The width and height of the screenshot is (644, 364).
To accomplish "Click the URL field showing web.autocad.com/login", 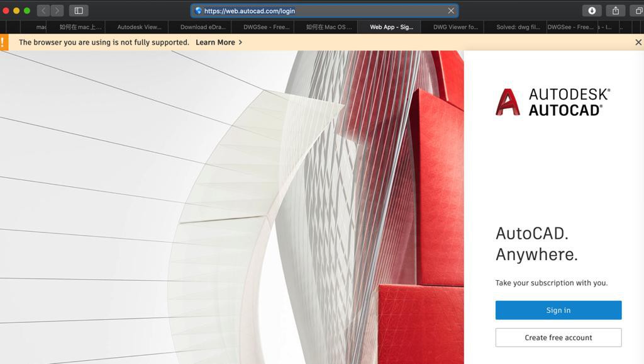I will [x=325, y=11].
